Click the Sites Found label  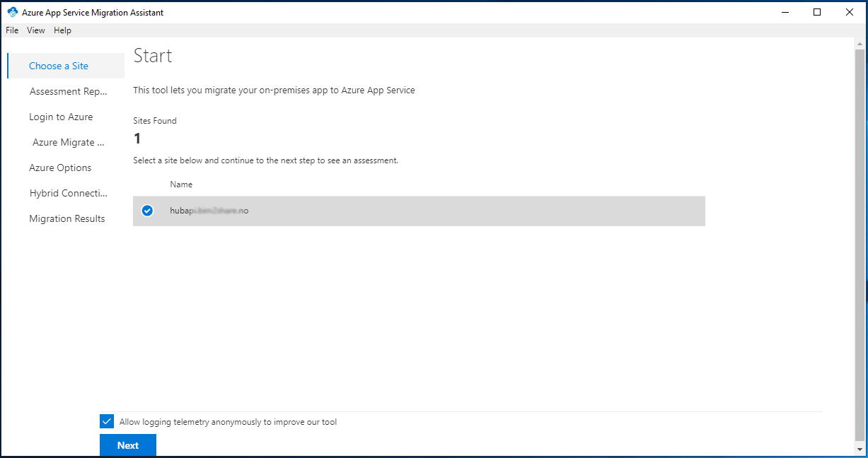[x=155, y=121]
